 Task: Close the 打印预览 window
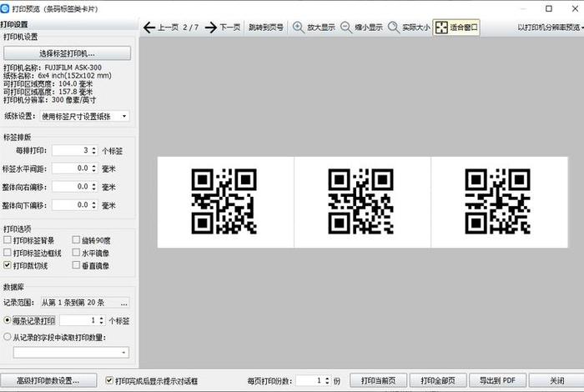[575, 8]
